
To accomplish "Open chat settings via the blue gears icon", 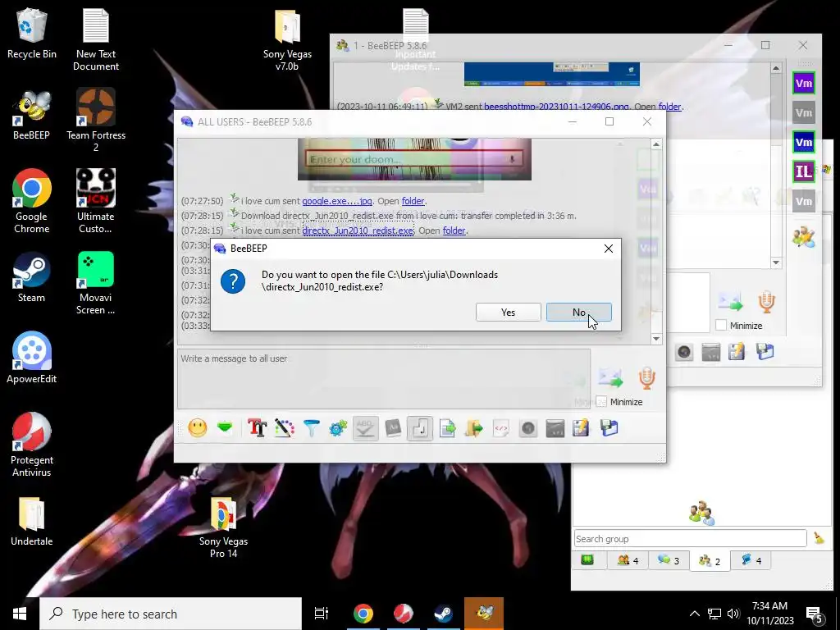I will coord(338,428).
